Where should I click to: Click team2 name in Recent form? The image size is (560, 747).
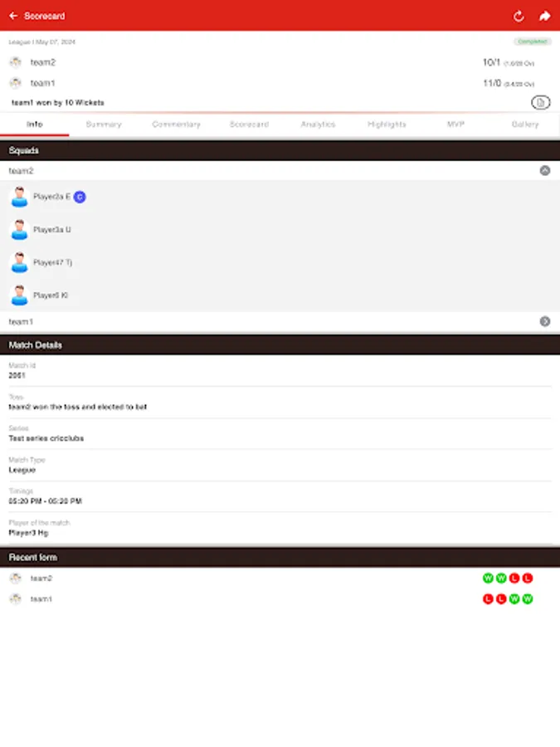(x=41, y=579)
